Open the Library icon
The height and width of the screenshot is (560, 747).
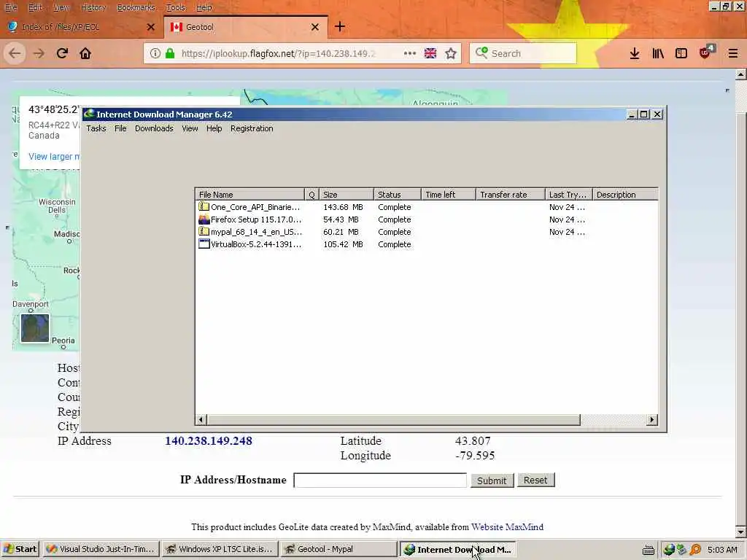(658, 53)
